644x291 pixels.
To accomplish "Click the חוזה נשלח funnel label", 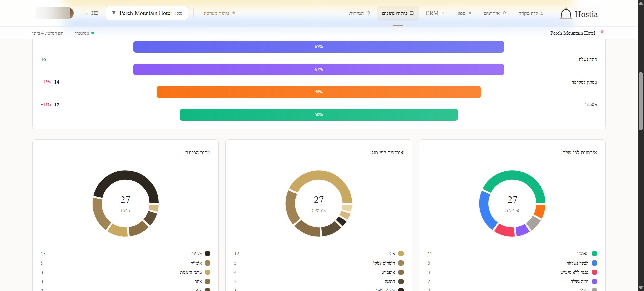I will (x=588, y=59).
